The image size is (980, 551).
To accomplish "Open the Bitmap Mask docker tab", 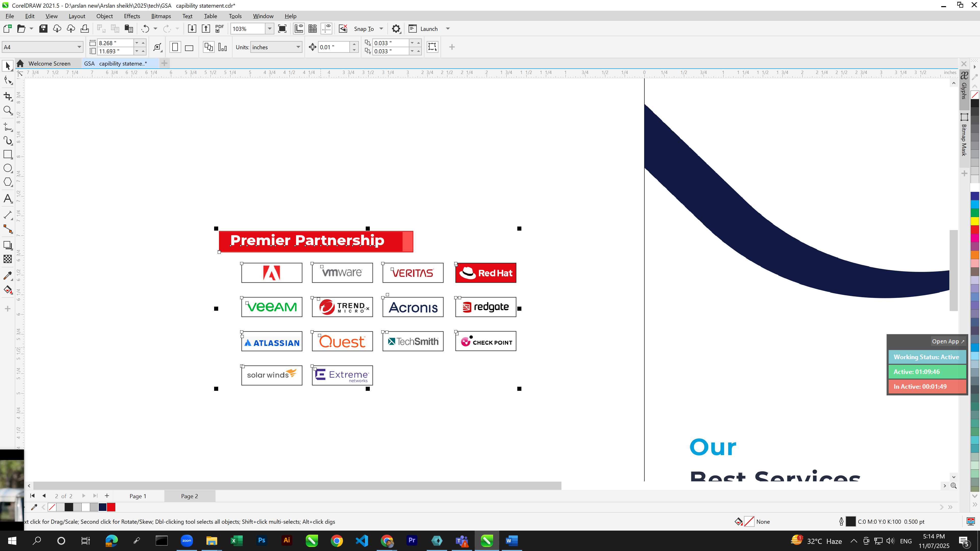I will pyautogui.click(x=964, y=135).
